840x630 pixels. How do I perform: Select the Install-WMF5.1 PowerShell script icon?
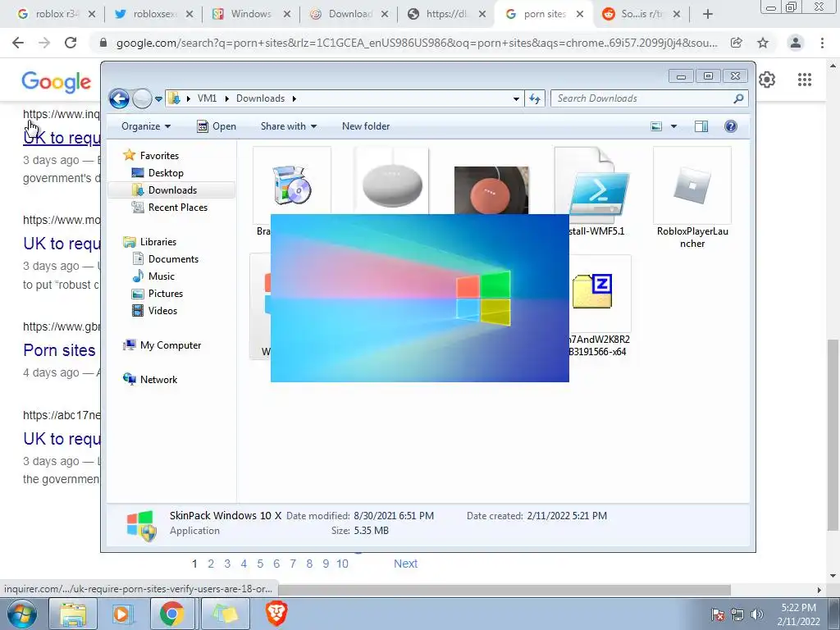click(x=592, y=185)
